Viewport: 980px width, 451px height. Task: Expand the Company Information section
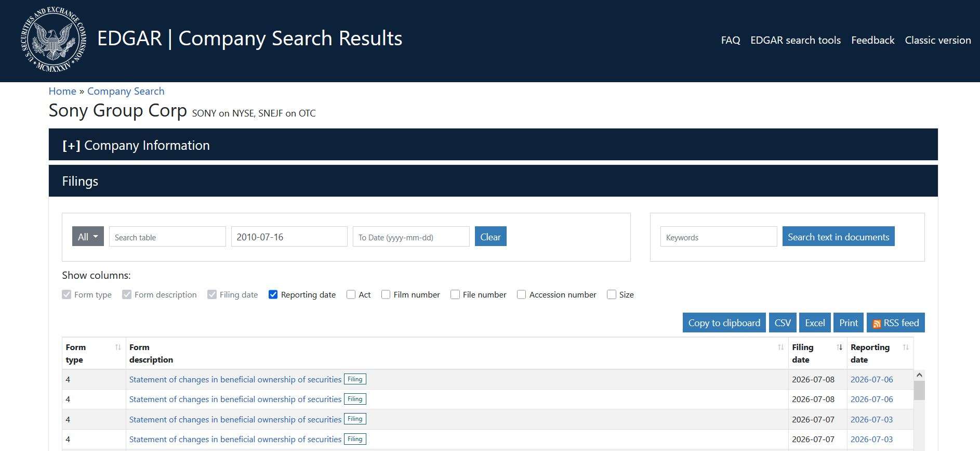point(493,145)
